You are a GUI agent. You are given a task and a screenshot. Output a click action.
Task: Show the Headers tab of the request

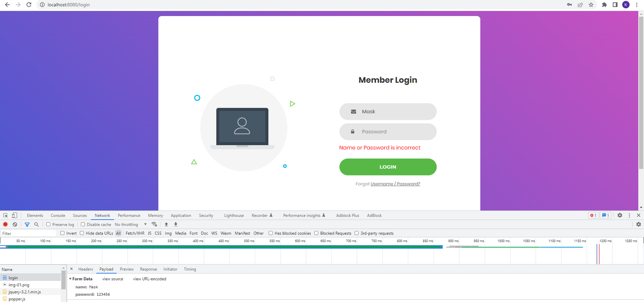(85, 269)
